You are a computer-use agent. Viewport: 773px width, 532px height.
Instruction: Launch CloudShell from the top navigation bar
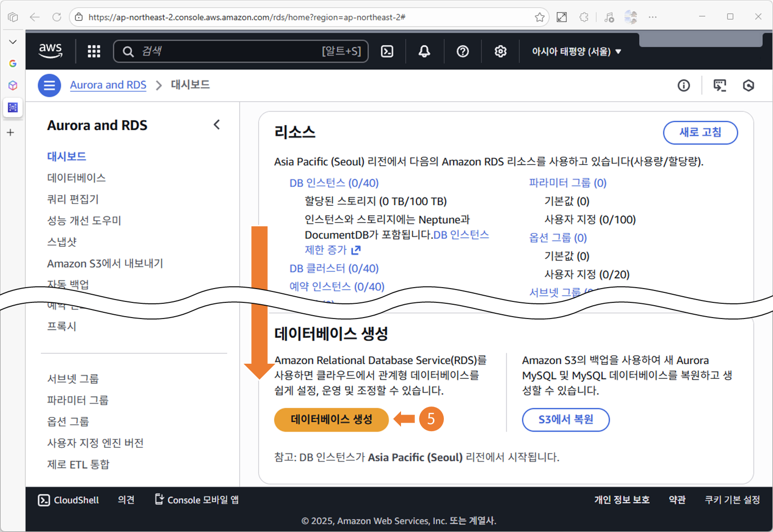point(387,51)
